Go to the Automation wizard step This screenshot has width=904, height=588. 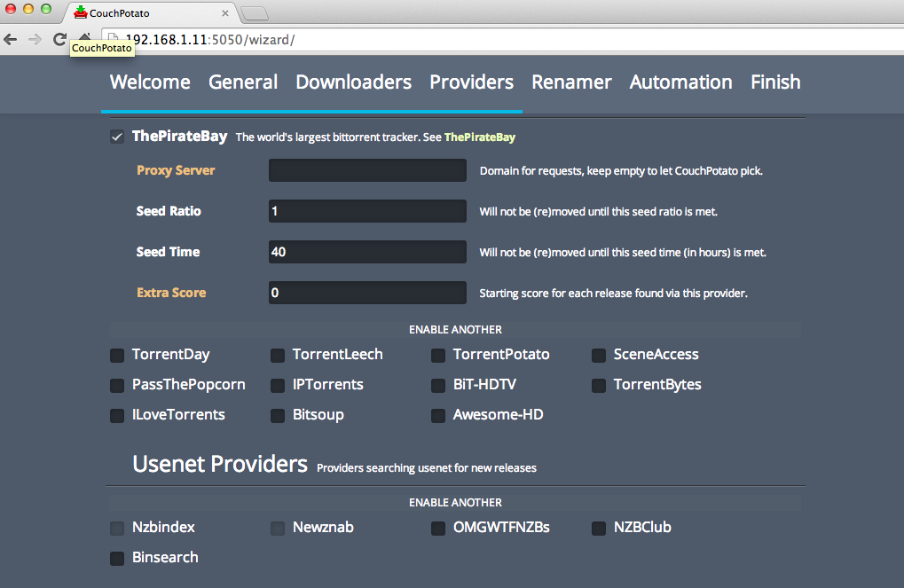pos(680,82)
